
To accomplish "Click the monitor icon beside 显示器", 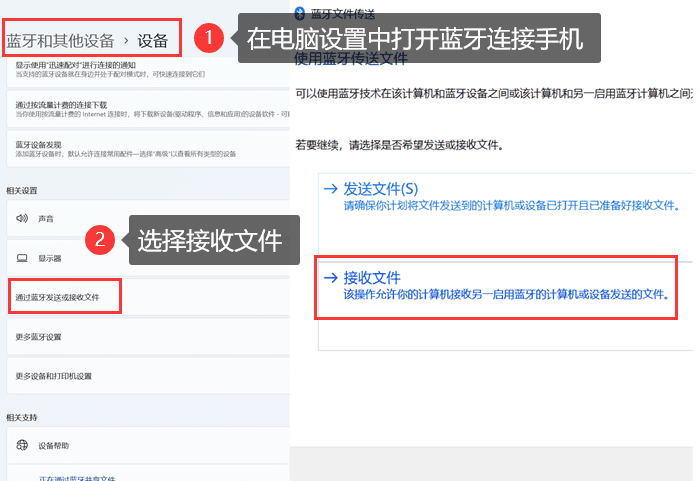I will (x=22, y=257).
